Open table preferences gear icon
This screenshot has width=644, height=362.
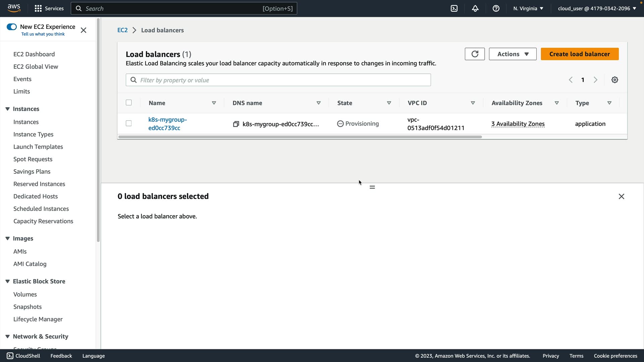614,80
